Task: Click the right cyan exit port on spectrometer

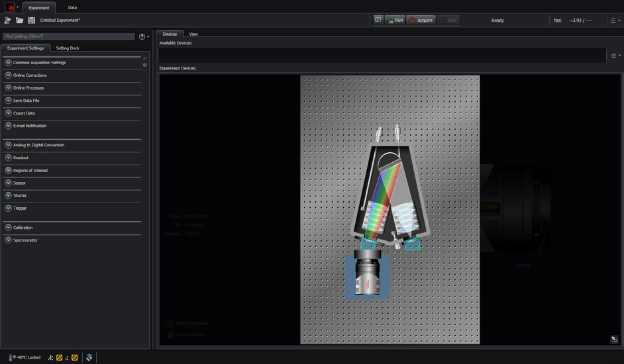Action: pos(412,244)
